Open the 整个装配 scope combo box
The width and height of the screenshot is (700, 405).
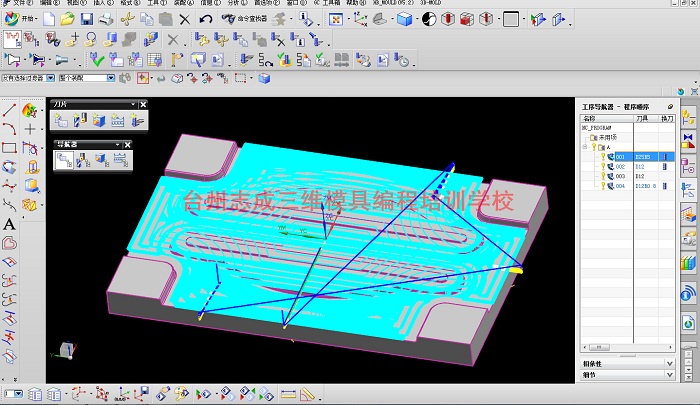pyautogui.click(x=87, y=78)
